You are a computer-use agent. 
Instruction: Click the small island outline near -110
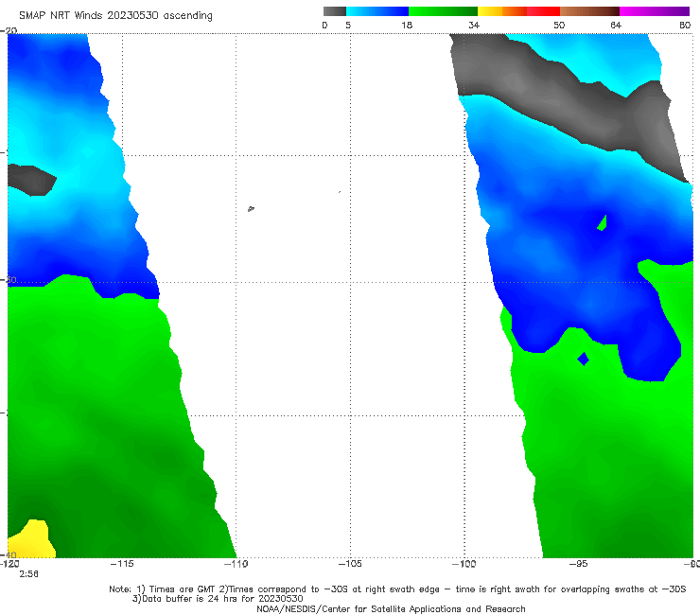tap(251, 208)
